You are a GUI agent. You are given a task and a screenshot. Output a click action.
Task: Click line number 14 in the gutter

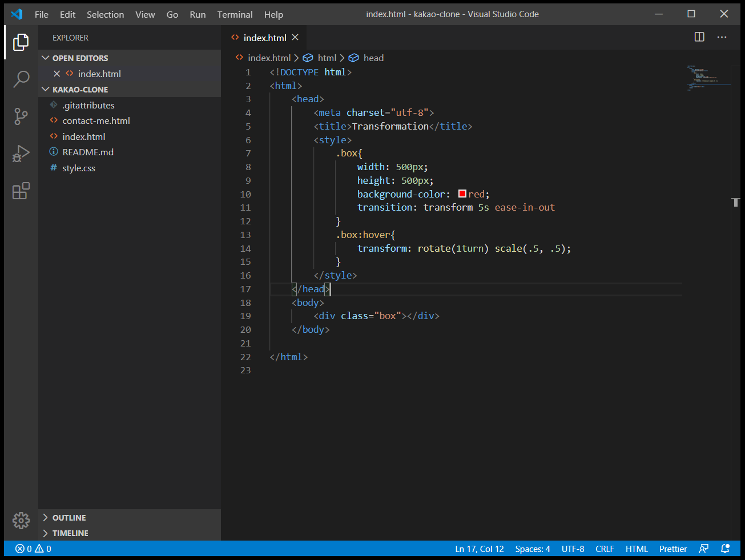pyautogui.click(x=245, y=248)
